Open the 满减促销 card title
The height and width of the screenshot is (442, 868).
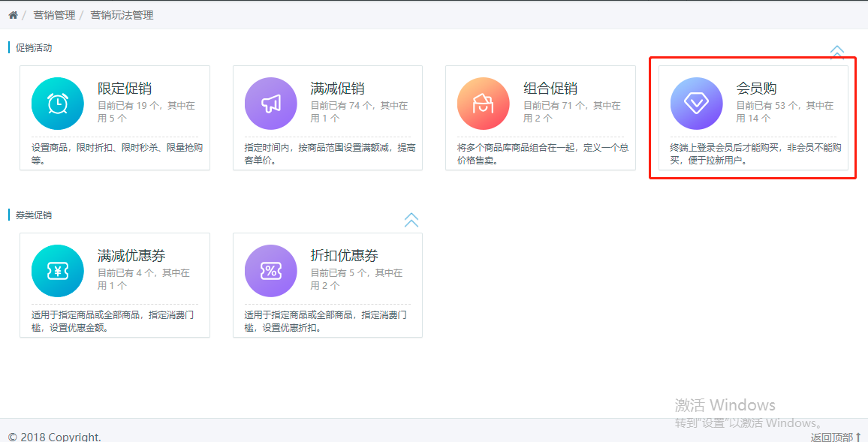tap(338, 89)
